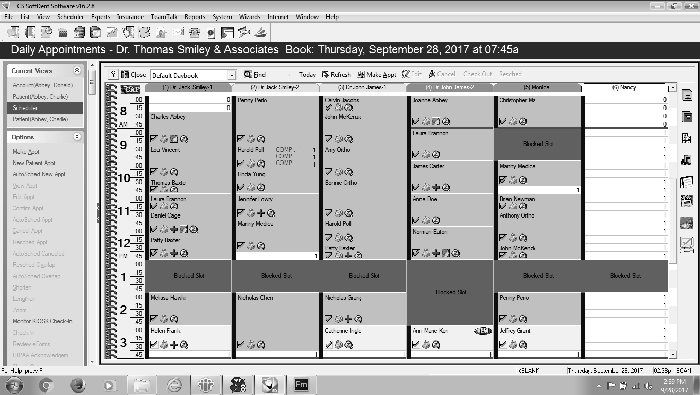The width and height of the screenshot is (700, 395).
Task: Click the plus icon in Patty Baker's appointment
Action: tap(174, 254)
